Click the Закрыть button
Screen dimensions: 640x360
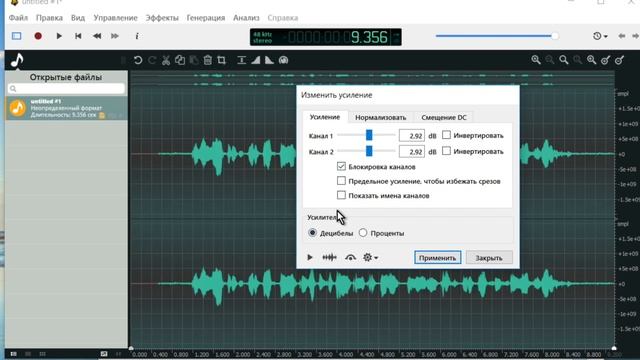click(x=489, y=258)
